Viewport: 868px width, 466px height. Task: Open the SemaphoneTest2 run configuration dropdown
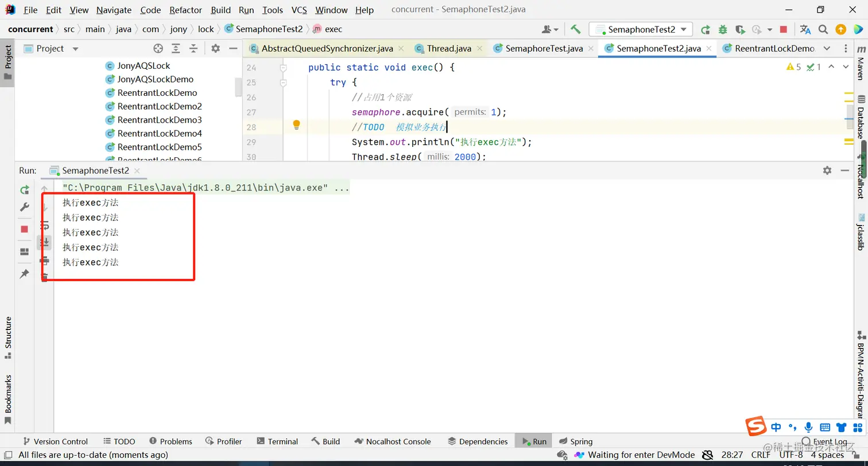coord(641,29)
